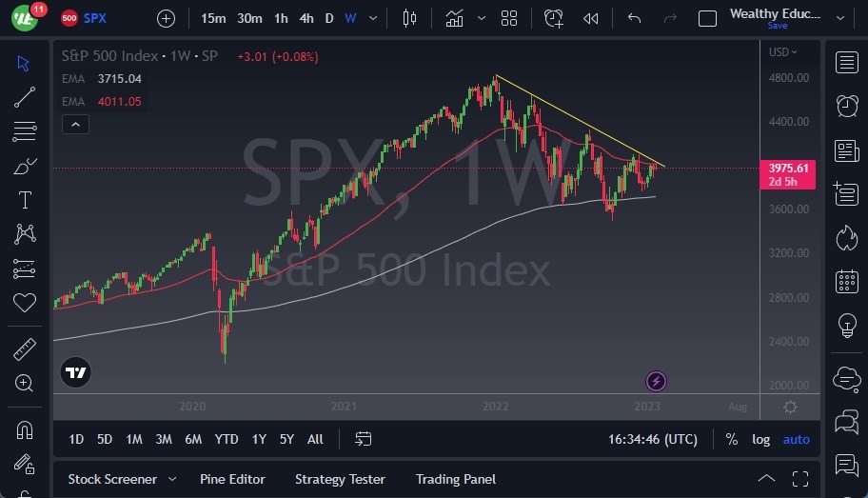
Task: Select the text annotation tool
Action: tap(25, 200)
